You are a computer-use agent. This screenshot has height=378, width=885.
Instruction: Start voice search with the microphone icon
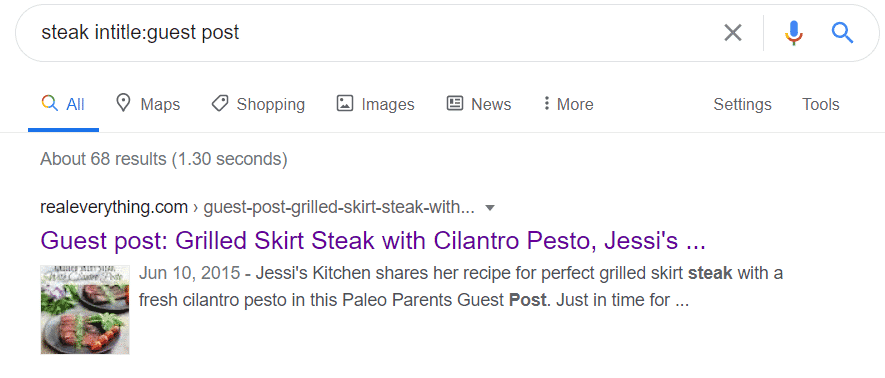(794, 33)
